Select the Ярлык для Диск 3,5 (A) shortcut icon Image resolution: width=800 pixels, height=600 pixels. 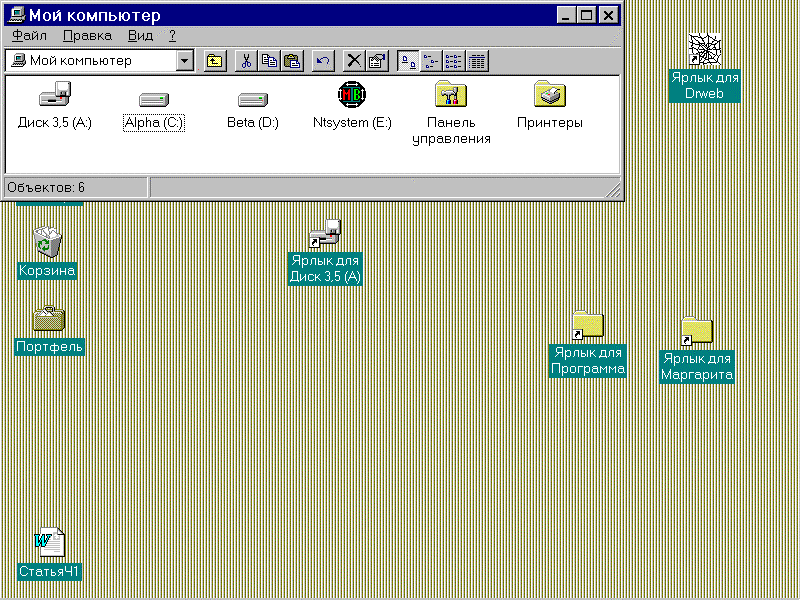[x=325, y=234]
